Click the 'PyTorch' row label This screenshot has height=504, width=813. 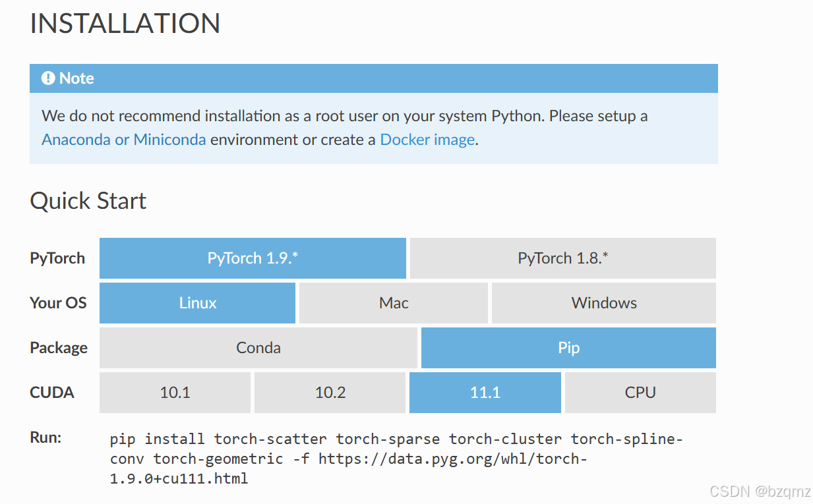tap(57, 258)
